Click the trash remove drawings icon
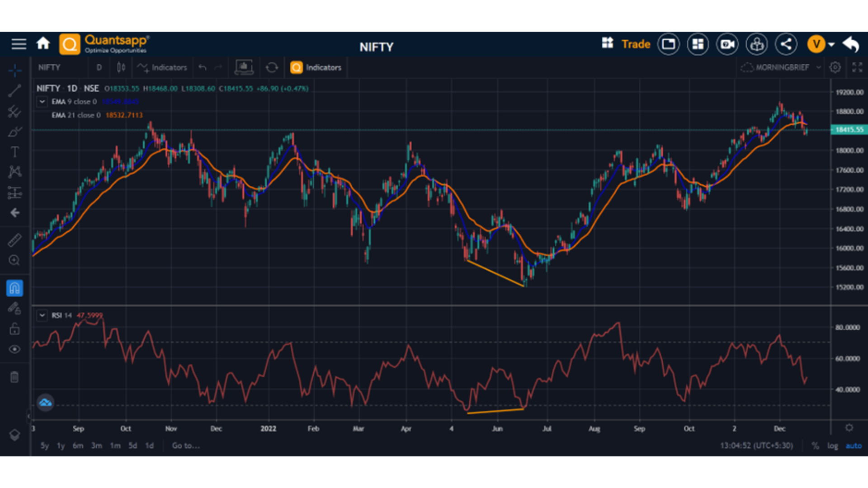868x488 pixels. point(14,377)
